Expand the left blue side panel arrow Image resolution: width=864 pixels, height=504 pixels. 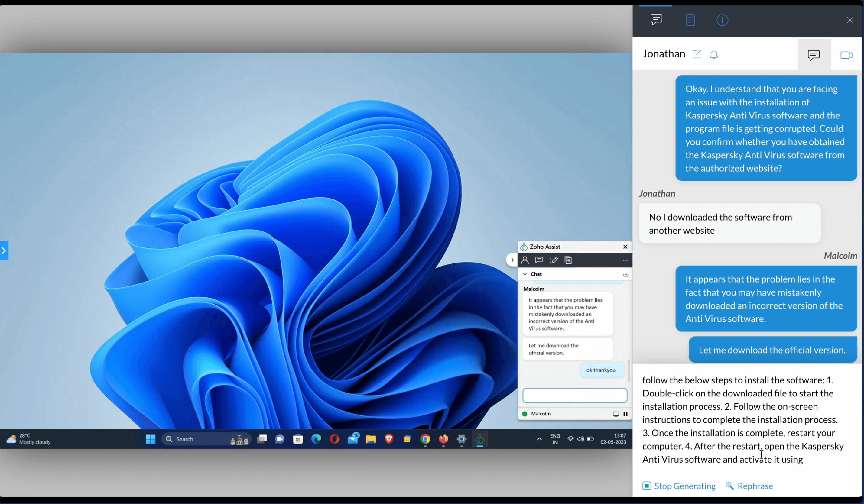pos(4,250)
